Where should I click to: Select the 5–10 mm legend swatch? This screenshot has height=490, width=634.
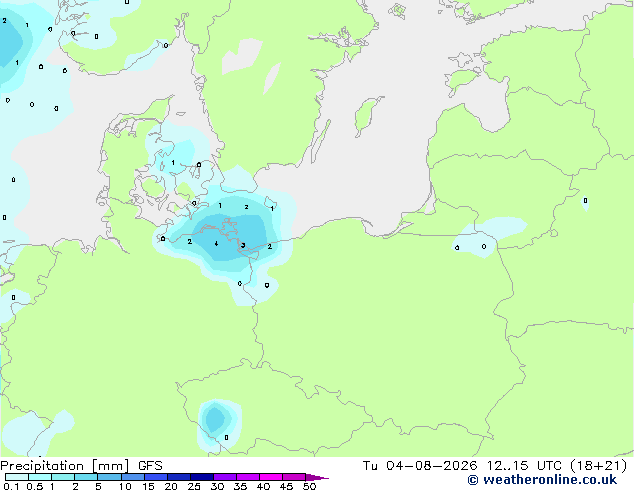point(109,477)
